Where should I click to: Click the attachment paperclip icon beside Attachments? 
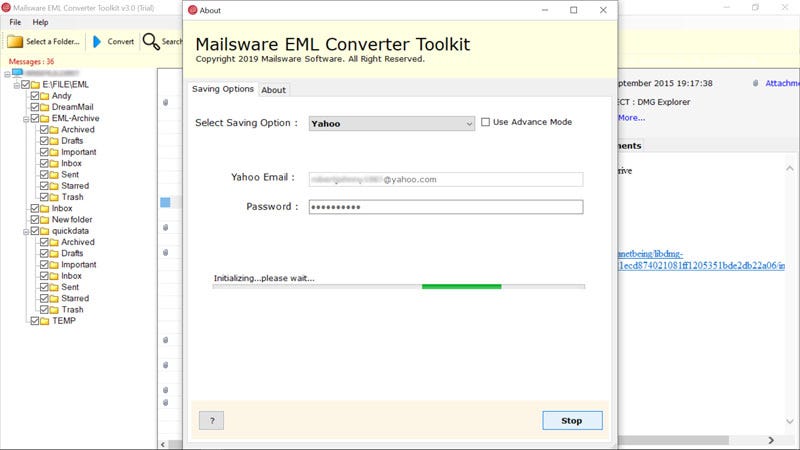[756, 83]
